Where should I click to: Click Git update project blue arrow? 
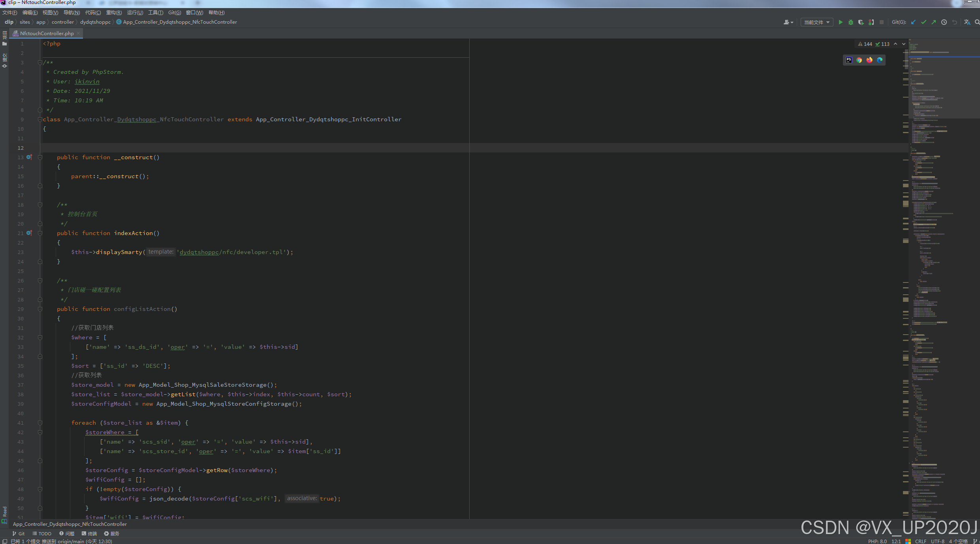[x=913, y=22]
